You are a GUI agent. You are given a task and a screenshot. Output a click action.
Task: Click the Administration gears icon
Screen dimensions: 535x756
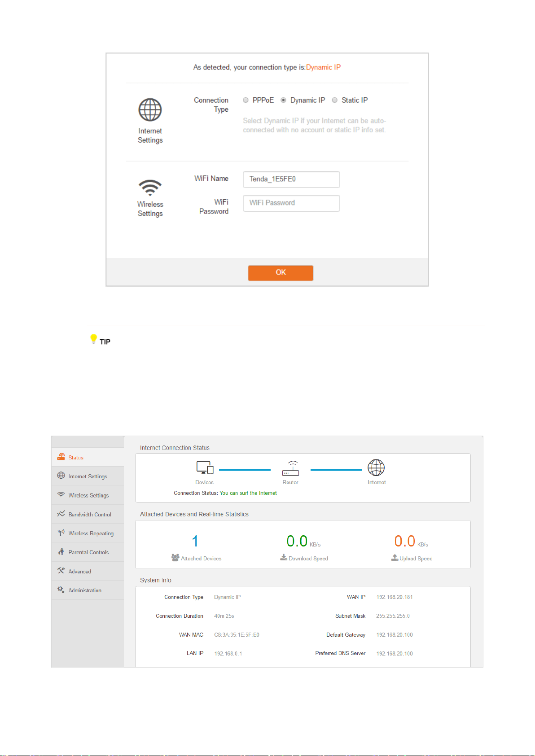[x=61, y=590]
